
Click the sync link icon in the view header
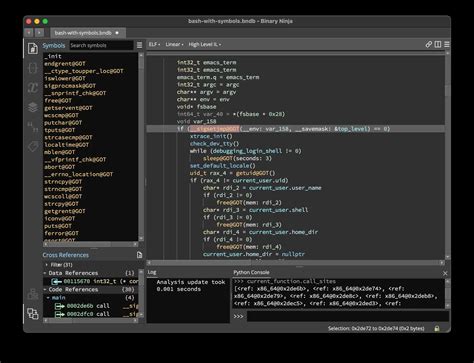coord(429,44)
